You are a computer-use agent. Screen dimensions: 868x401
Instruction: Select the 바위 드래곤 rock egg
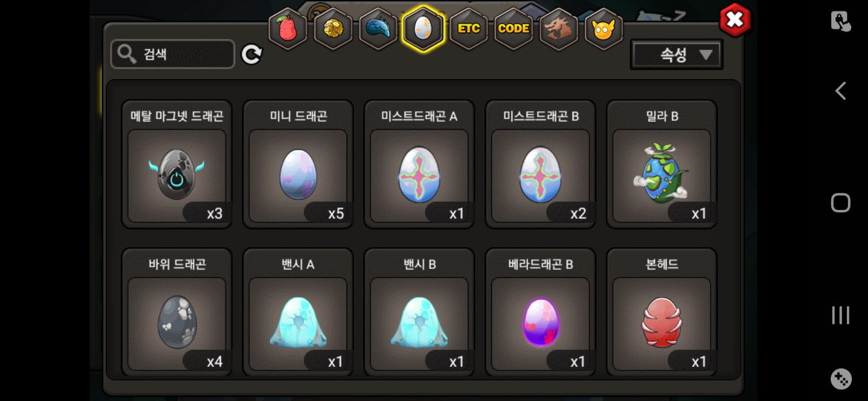pyautogui.click(x=177, y=312)
